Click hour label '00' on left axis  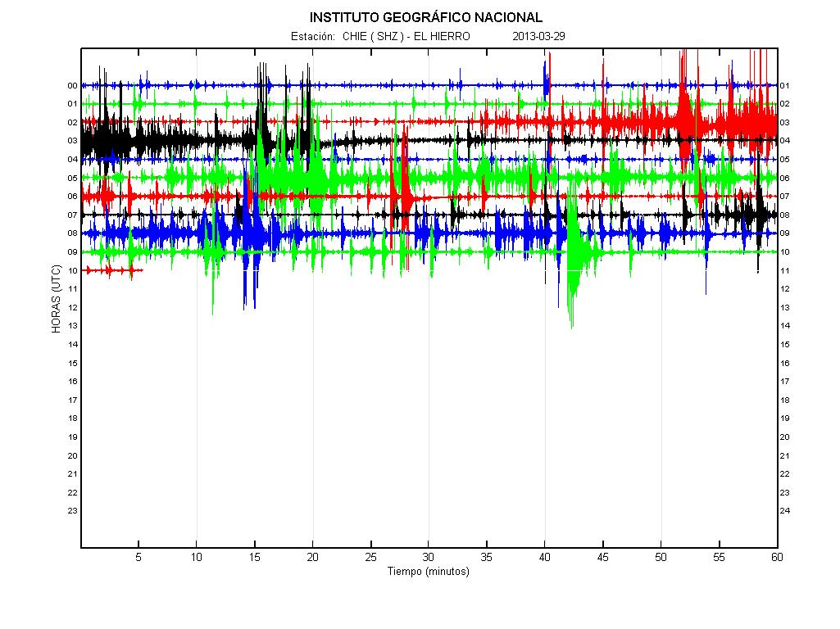(72, 86)
